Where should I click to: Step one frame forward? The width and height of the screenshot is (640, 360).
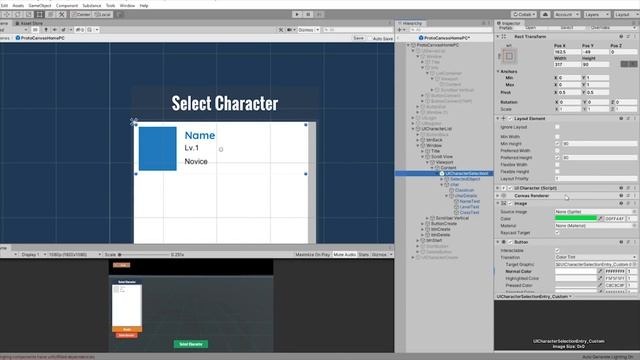click(319, 14)
